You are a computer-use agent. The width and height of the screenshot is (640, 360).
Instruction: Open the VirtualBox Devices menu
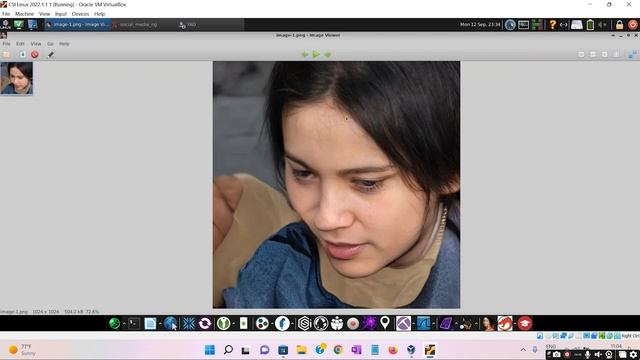[x=80, y=14]
